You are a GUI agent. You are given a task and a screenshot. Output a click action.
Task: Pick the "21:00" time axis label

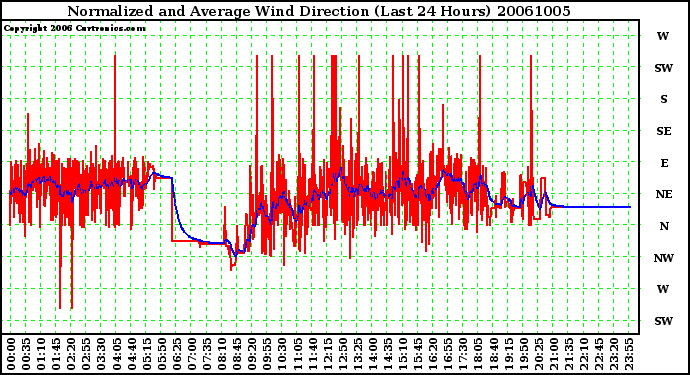pyautogui.click(x=554, y=354)
